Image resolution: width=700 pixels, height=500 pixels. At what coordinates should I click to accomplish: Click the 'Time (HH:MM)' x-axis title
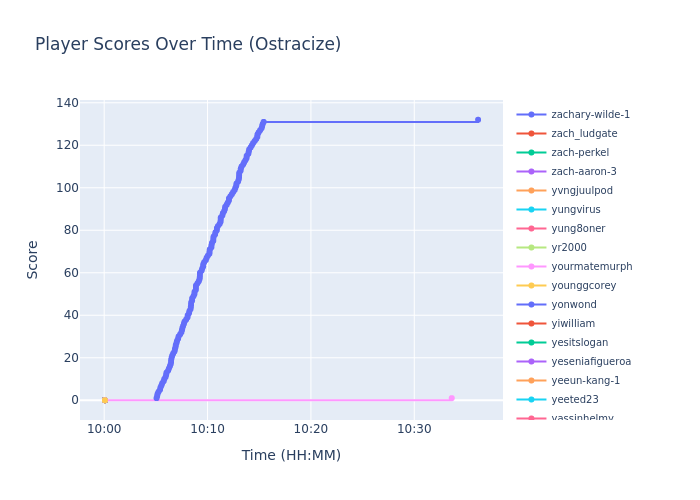click(291, 456)
